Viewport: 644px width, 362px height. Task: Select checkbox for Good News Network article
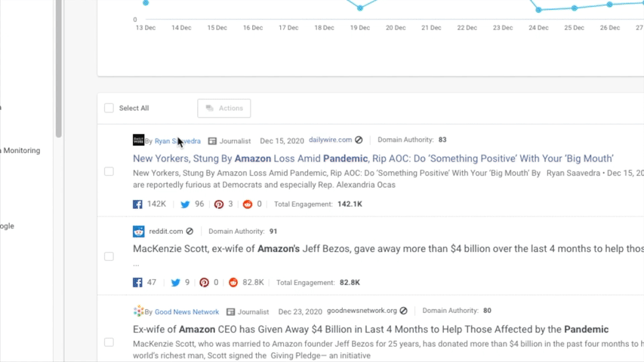109,342
